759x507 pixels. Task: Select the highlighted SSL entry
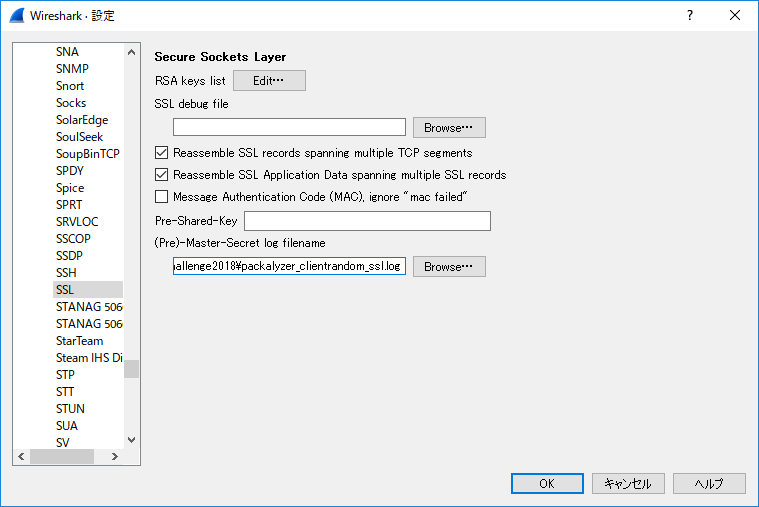88,290
